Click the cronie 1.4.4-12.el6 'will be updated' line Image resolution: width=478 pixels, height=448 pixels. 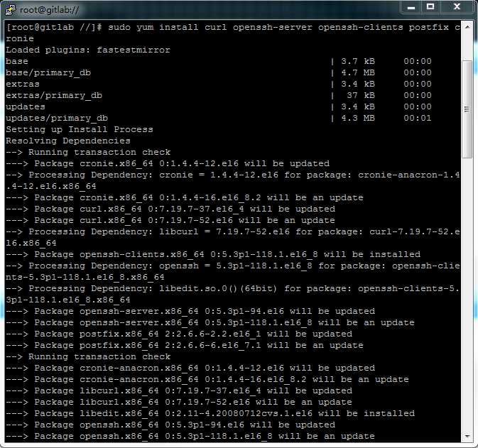click(168, 164)
